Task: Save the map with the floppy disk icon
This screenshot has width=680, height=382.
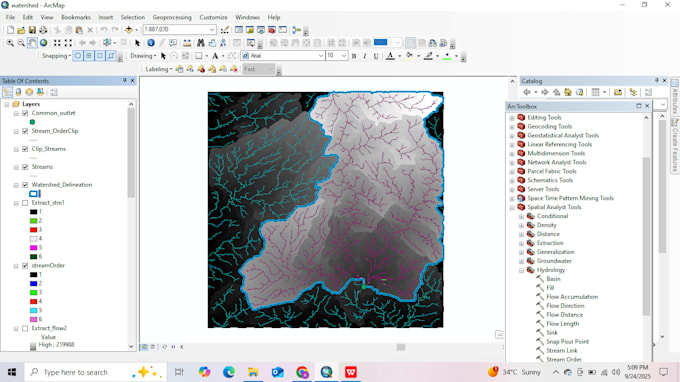Action: [x=32, y=30]
